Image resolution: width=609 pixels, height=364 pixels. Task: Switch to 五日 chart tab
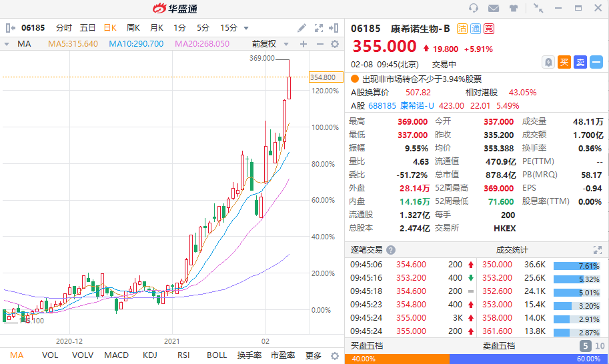click(x=87, y=28)
